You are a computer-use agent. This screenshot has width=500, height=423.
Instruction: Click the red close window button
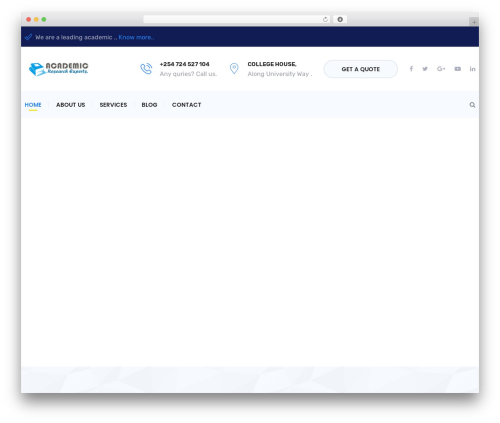click(29, 19)
